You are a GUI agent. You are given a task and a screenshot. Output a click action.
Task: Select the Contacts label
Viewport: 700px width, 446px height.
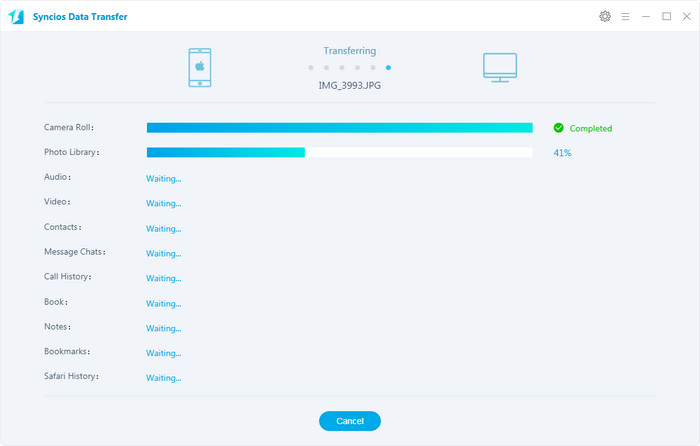[x=62, y=227]
